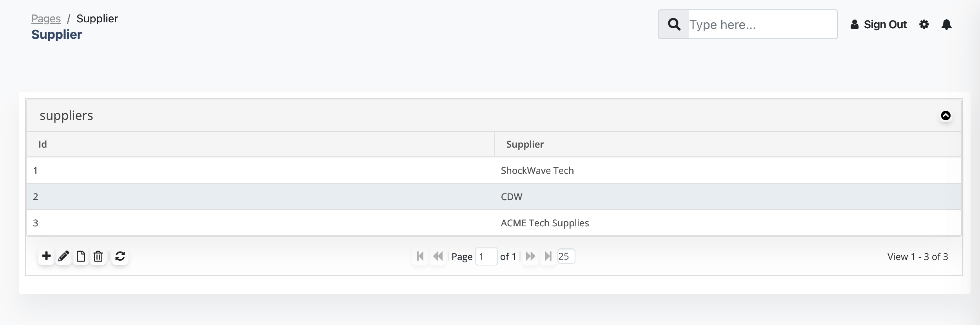Screen dimensions: 980x325
Task: Jump to the last page
Action: (548, 256)
